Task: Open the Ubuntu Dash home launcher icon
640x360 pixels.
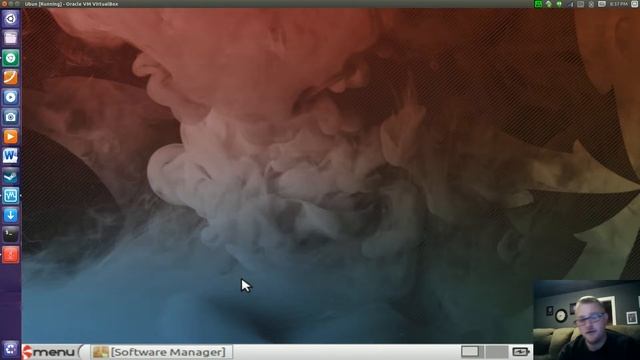Action: coord(11,18)
